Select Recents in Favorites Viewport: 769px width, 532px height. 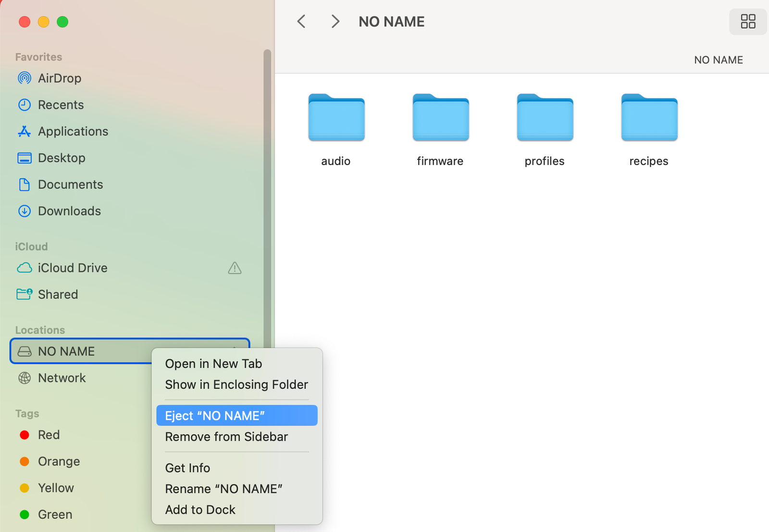coord(130,105)
